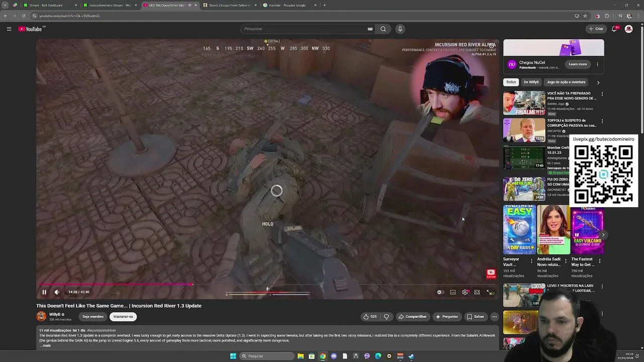Screen dimensions: 644x362
Task: Mute the video with speaker icon
Action: tap(57, 292)
